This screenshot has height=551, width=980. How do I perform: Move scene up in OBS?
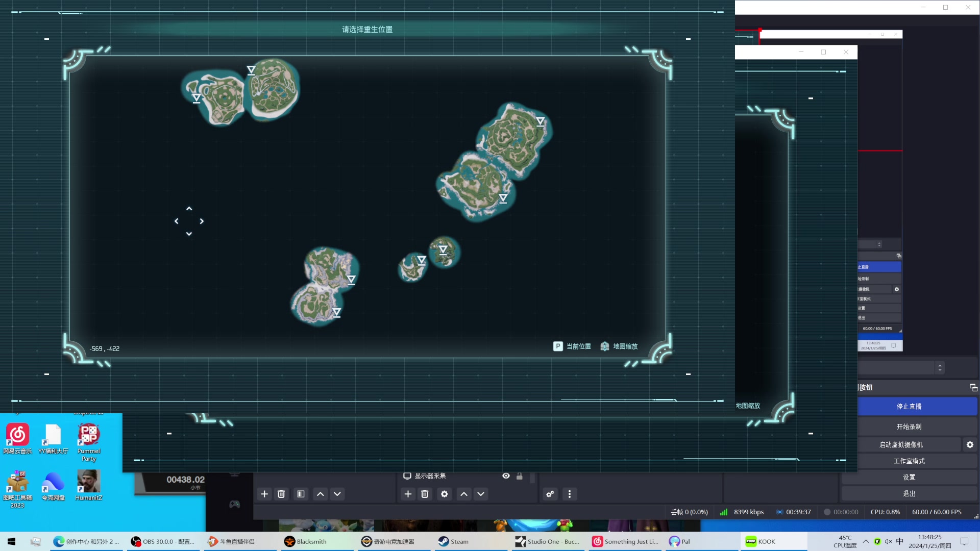pyautogui.click(x=321, y=494)
